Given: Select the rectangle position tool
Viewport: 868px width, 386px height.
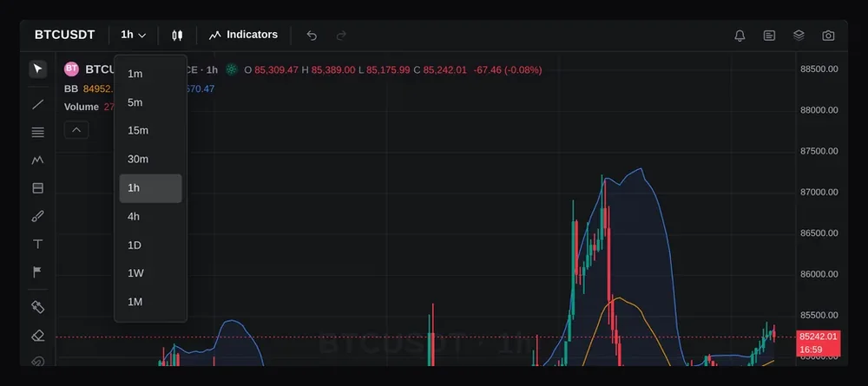Looking at the screenshot, I should click(37, 188).
